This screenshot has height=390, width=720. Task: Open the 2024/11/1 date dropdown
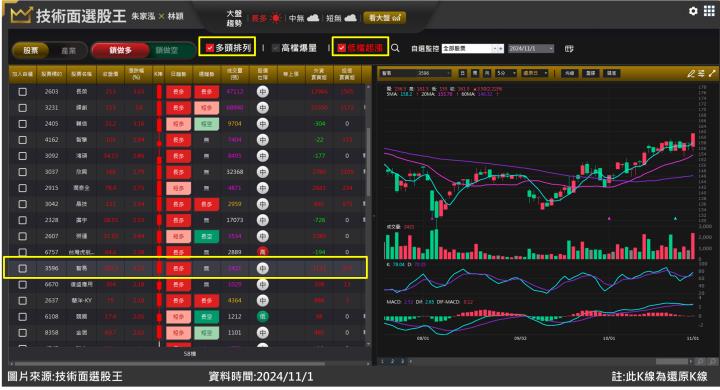[531, 48]
